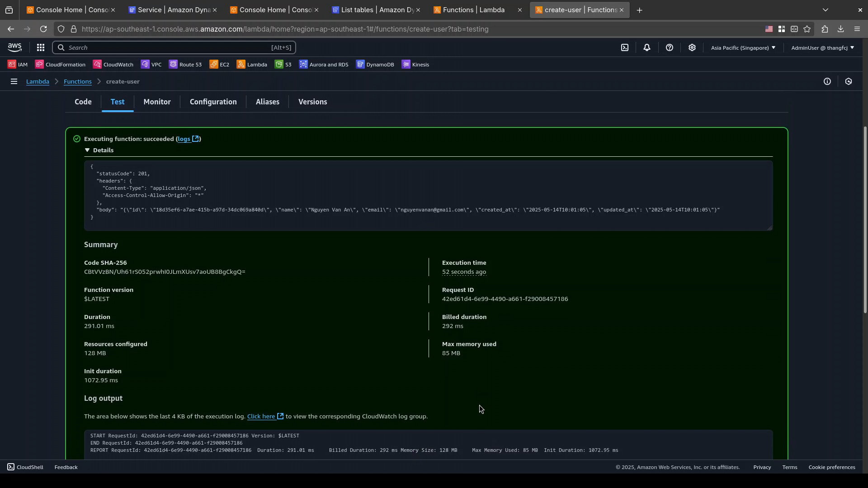Screen dimensions: 868x488
Task: Open the notifications bell
Action: click(x=647, y=47)
